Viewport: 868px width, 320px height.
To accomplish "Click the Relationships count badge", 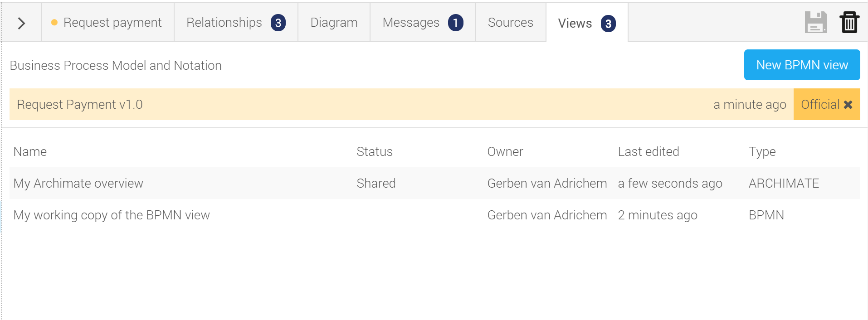I will 278,23.
